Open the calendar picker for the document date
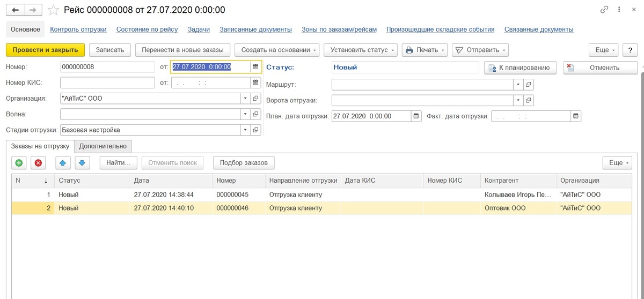644x299 pixels. 256,67
